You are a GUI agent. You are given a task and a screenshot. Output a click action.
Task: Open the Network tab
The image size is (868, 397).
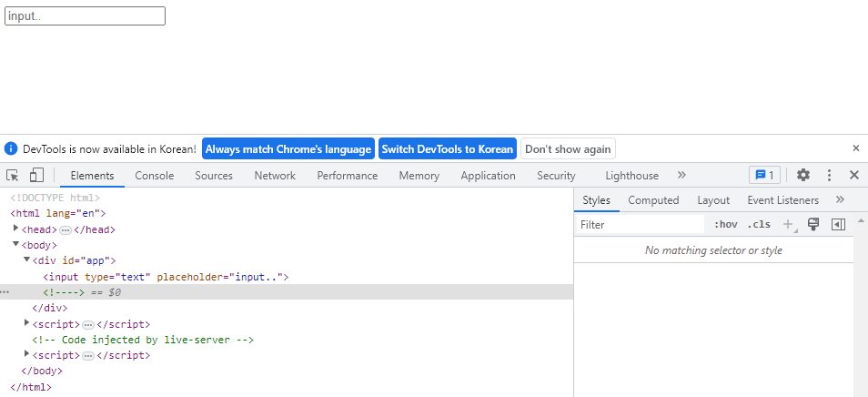point(275,176)
